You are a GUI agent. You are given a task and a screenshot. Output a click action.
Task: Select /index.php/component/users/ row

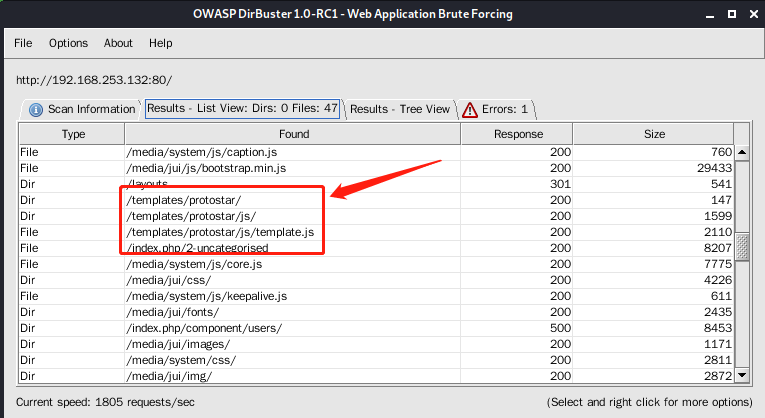377,328
